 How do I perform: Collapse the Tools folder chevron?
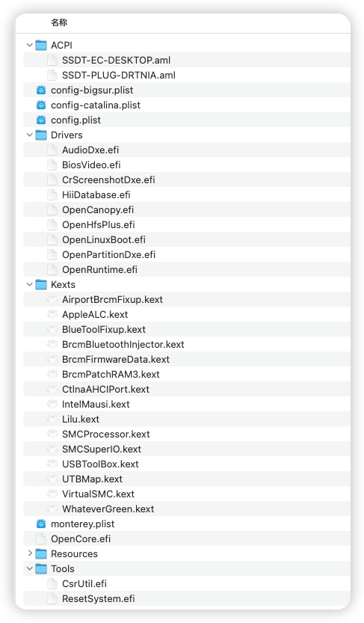[x=29, y=568]
